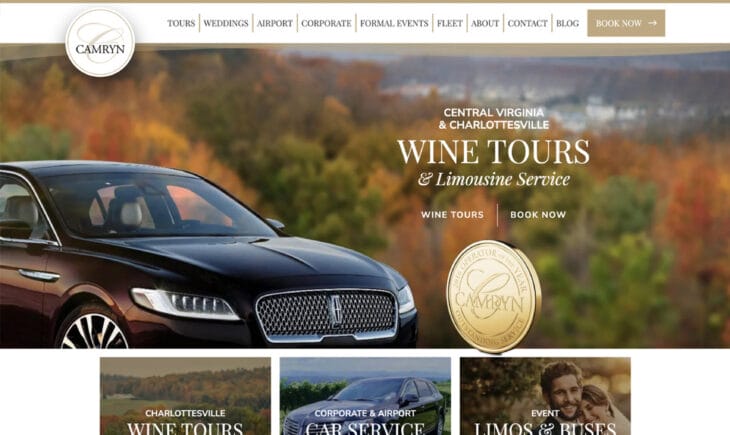Navigate to the Contact page
The height and width of the screenshot is (435, 730).
point(527,23)
